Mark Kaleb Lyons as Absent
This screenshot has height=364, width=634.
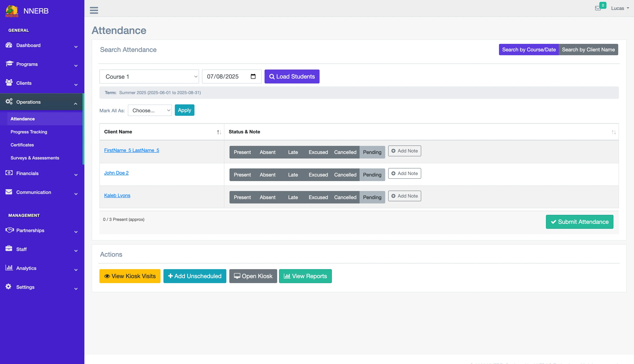pyautogui.click(x=267, y=197)
